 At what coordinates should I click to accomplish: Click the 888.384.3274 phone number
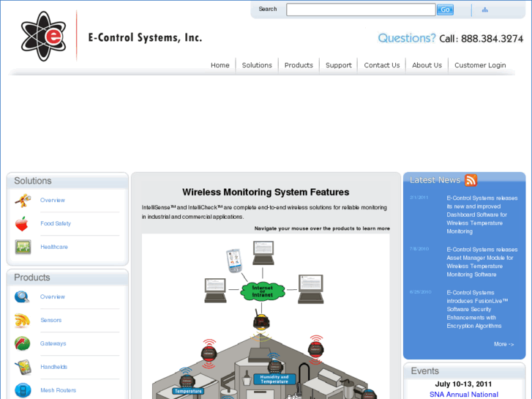(492, 39)
